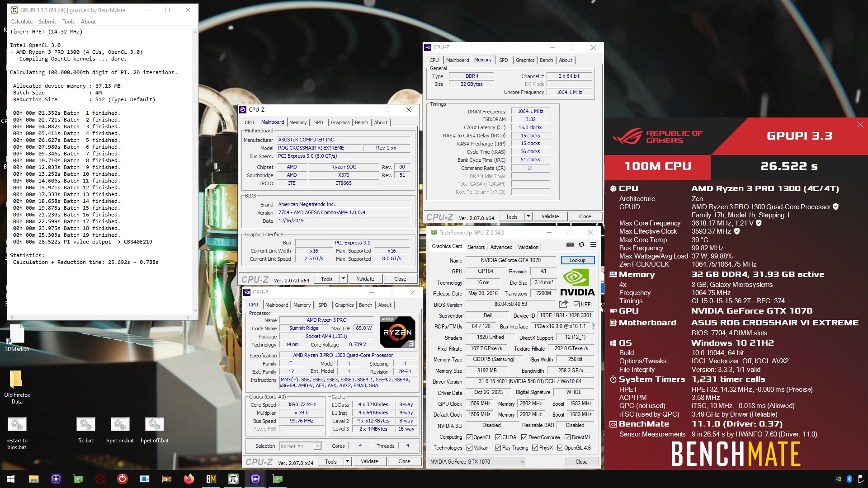Toggle DirectML checkbox in GPU-Z
Viewport: 868px width, 488px height.
point(567,437)
